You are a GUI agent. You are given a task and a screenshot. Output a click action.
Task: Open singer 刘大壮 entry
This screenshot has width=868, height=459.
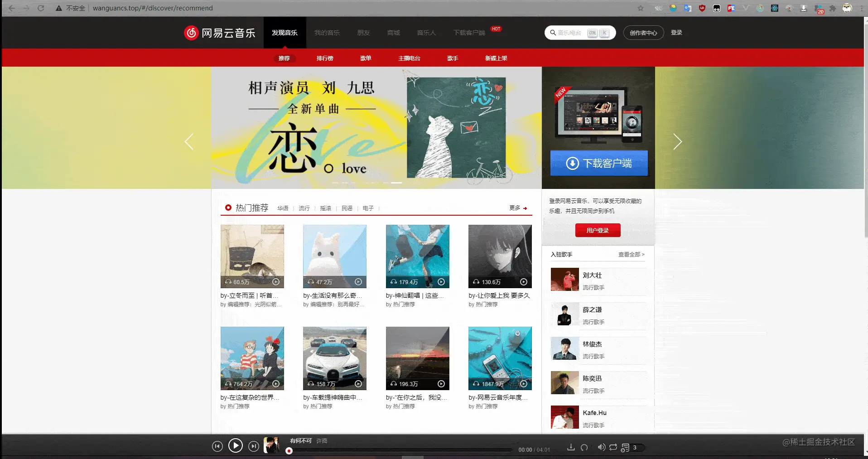(x=598, y=279)
